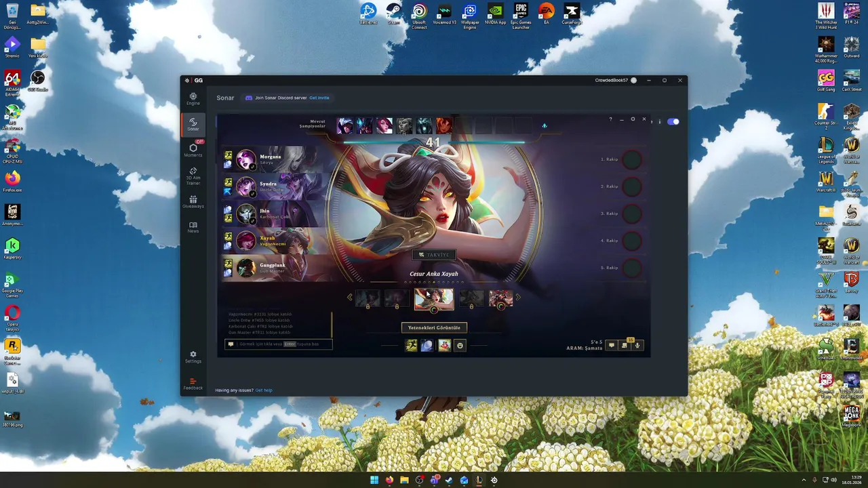Open Voicemod V3 desktop shortcut
Viewport: 868px width, 488px height.
[x=445, y=14]
